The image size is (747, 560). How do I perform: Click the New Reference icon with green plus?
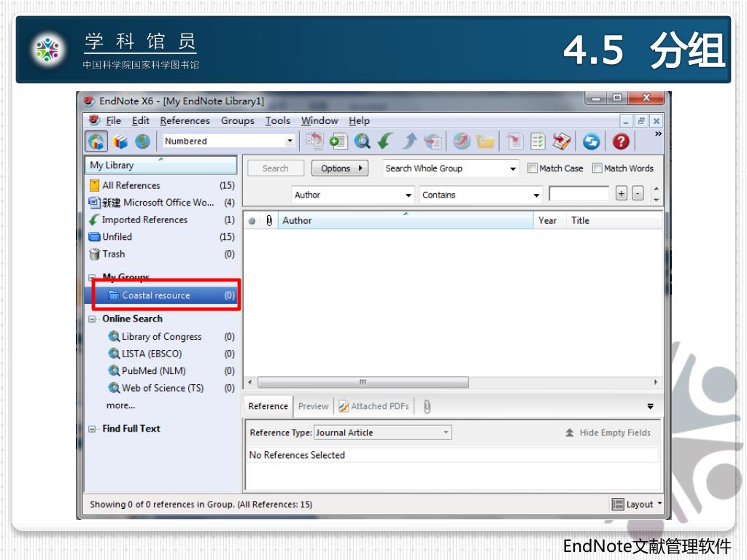[x=338, y=141]
